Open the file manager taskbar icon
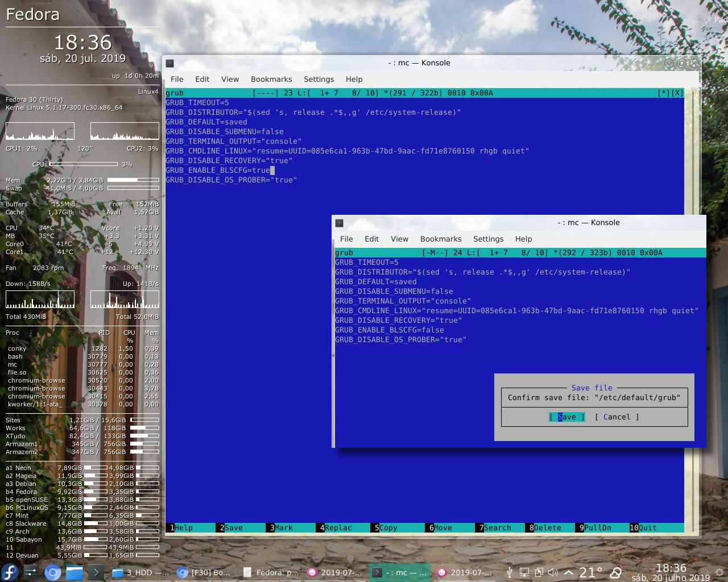Screen dimensions: 728x582 (75, 572)
